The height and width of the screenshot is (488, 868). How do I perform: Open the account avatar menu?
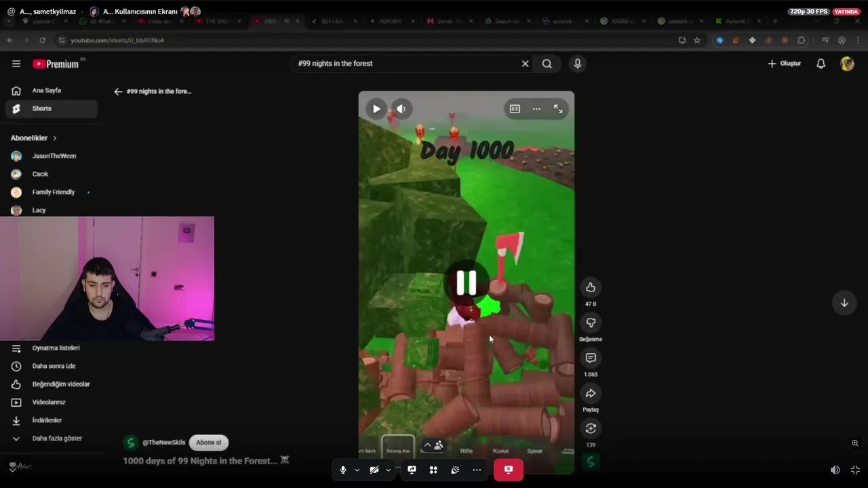pos(847,64)
